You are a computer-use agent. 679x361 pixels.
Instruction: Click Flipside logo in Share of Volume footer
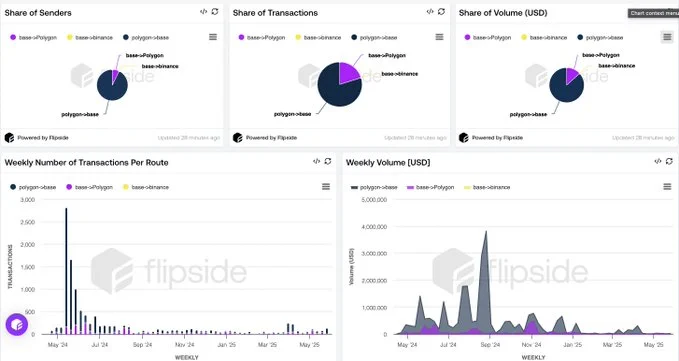coord(464,138)
